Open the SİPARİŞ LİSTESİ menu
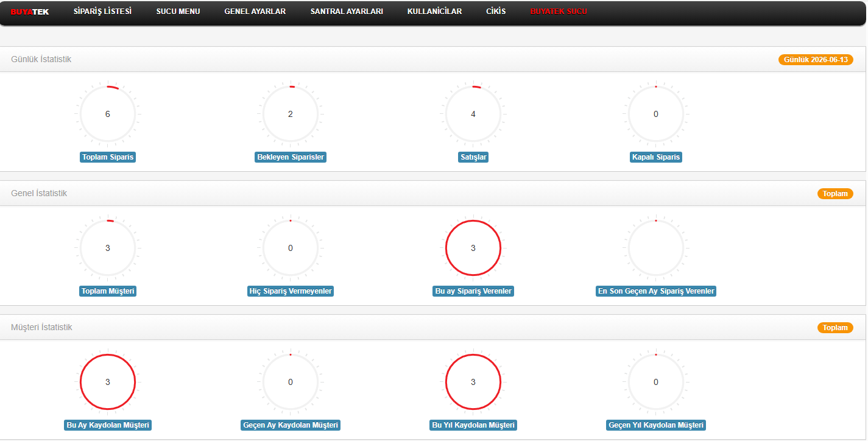 point(102,11)
